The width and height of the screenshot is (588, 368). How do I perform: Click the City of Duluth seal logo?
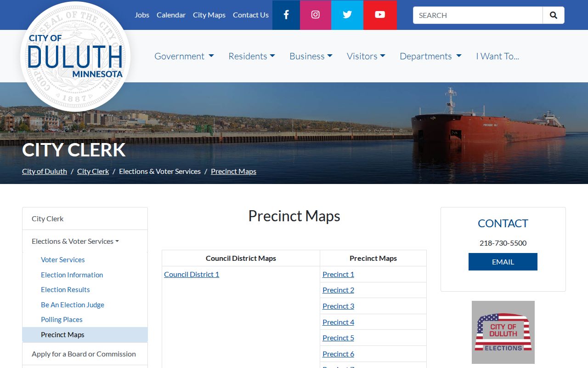75,57
